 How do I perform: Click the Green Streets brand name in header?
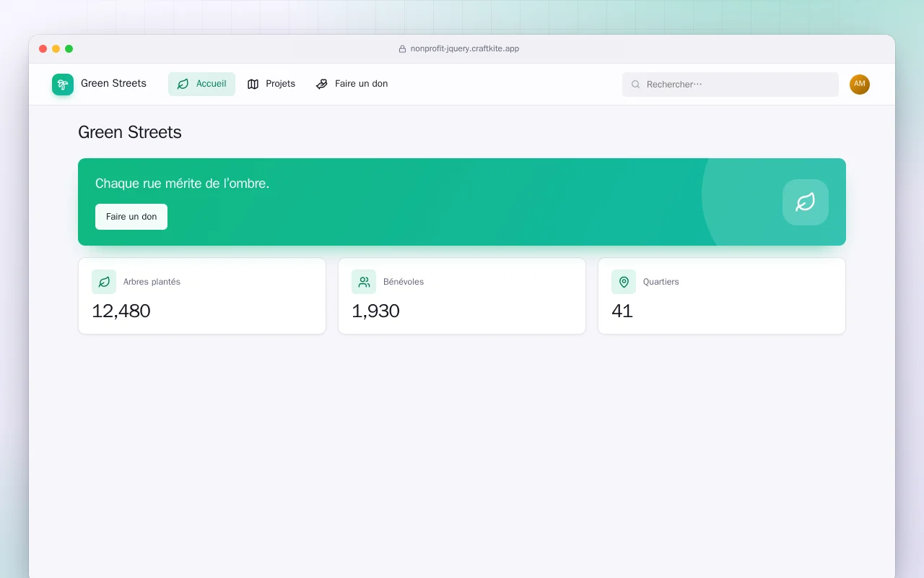tap(113, 83)
